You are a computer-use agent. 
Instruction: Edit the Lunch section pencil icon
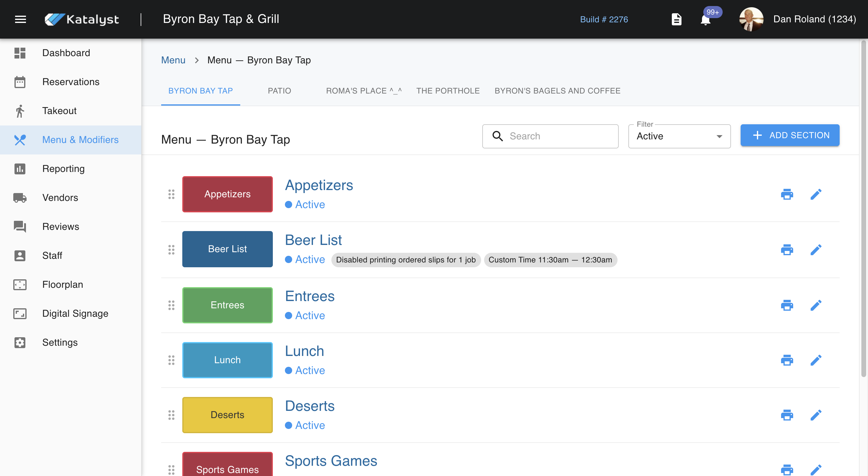(816, 360)
